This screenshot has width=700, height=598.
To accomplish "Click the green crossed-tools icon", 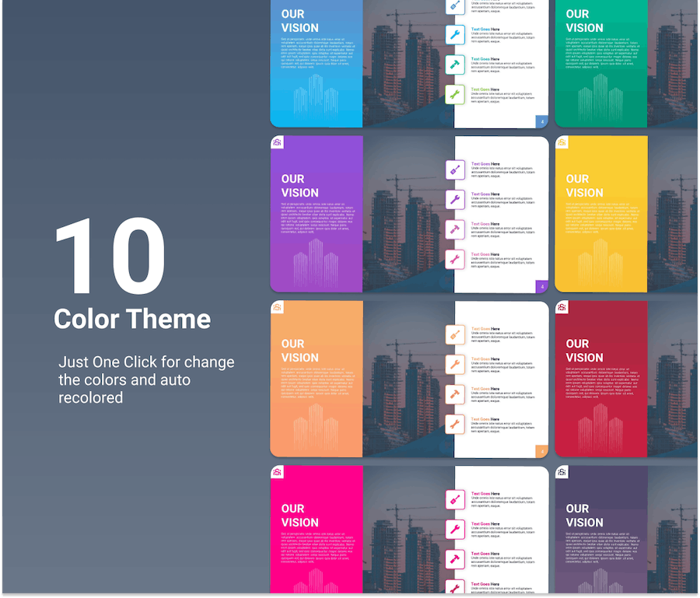I will 455,95.
